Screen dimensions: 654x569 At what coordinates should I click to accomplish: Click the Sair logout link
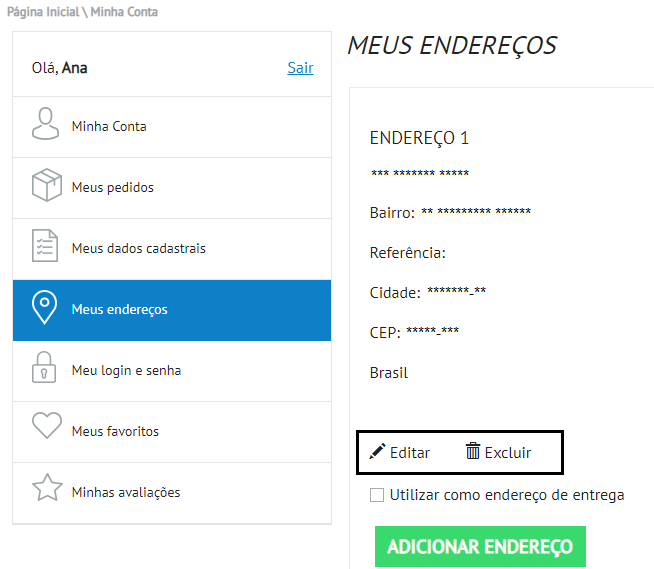coord(300,68)
